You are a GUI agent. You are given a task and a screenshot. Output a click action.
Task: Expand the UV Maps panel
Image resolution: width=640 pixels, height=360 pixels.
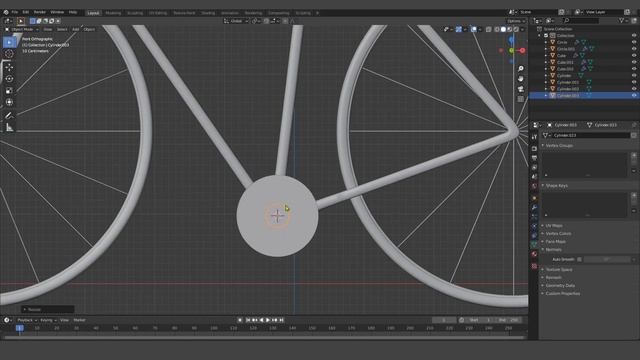click(x=554, y=225)
